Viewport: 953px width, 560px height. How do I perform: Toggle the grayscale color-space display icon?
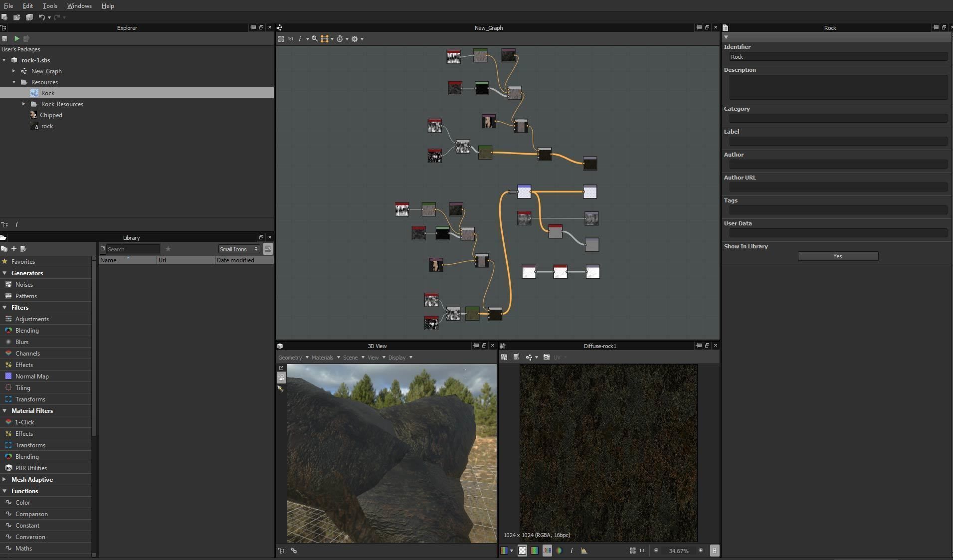559,551
